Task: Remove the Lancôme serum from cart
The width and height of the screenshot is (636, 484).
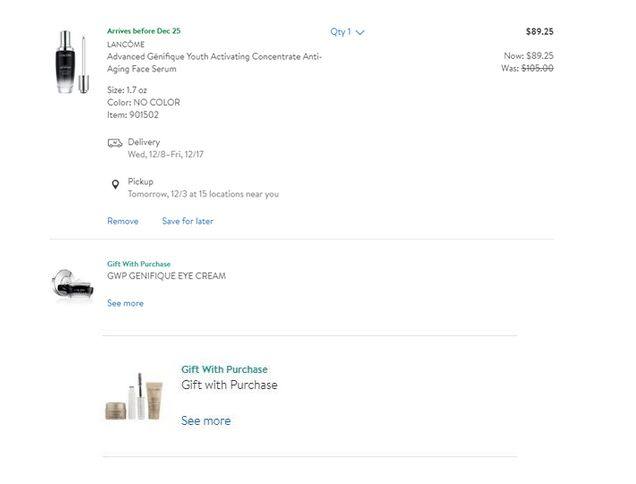Action: coord(123,221)
